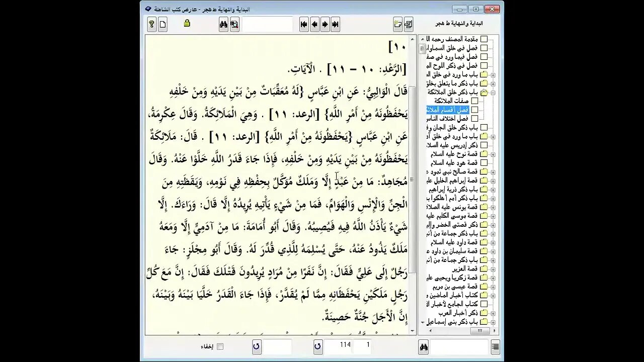The image size is (644, 362).
Task: Check the box for فصل في ذكر اللوح
Action: [484, 66]
